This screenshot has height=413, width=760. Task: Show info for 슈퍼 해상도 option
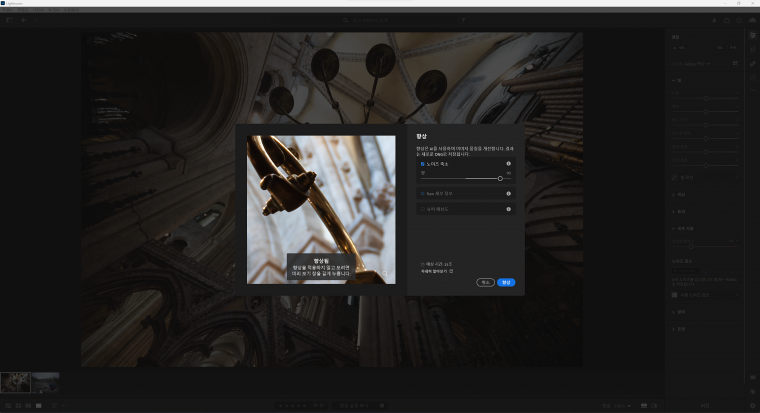508,209
